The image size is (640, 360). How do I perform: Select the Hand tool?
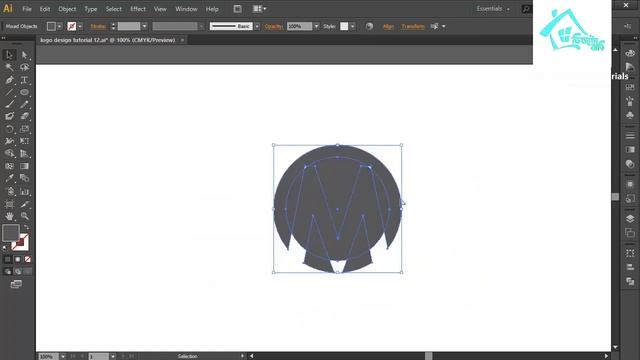pyautogui.click(x=9, y=216)
